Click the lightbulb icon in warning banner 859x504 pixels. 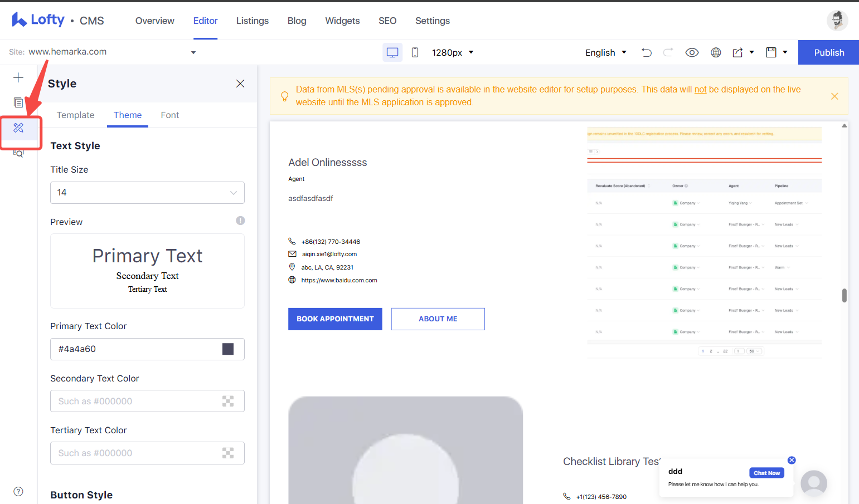tap(285, 96)
